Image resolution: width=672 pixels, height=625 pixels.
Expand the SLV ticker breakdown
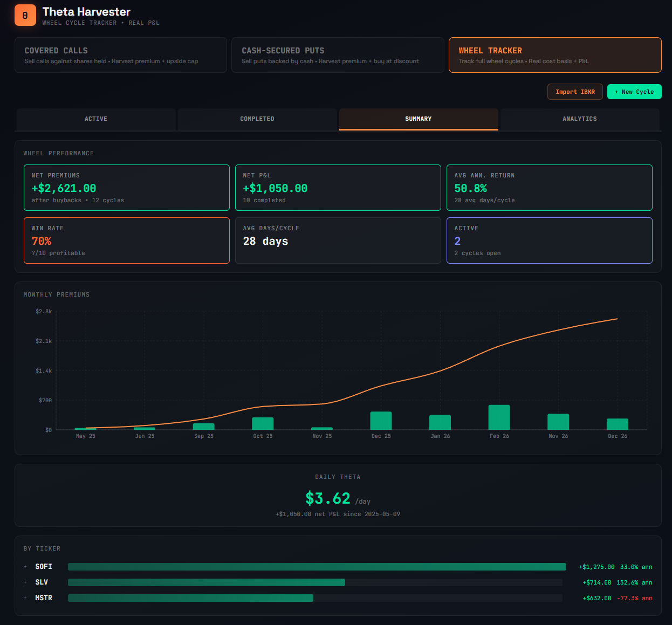[x=24, y=582]
